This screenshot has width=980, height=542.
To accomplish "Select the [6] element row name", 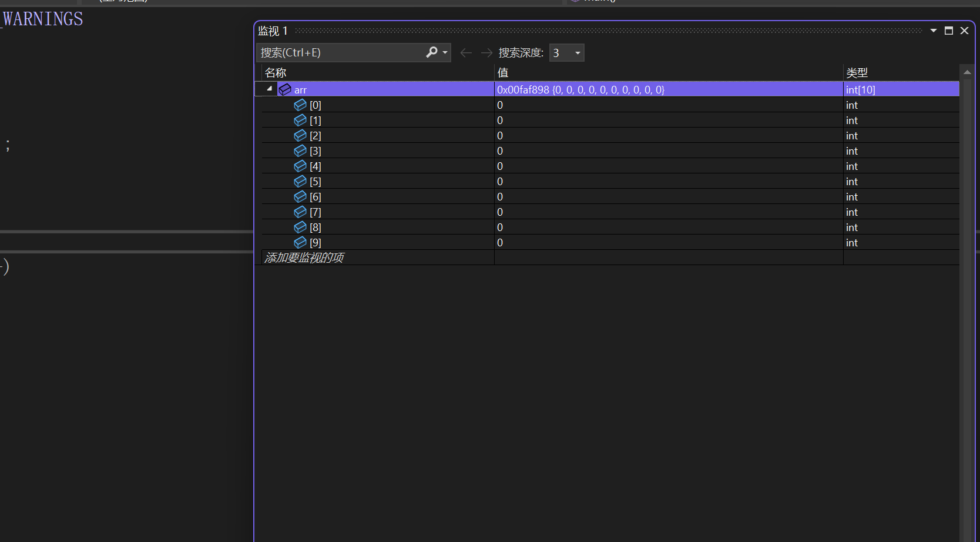I will [x=316, y=197].
